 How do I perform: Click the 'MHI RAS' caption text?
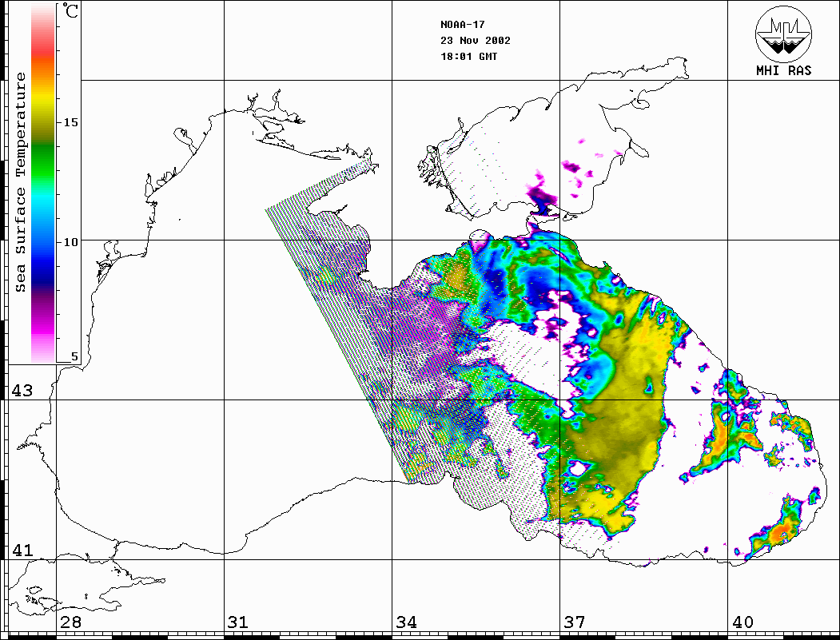pos(784,70)
